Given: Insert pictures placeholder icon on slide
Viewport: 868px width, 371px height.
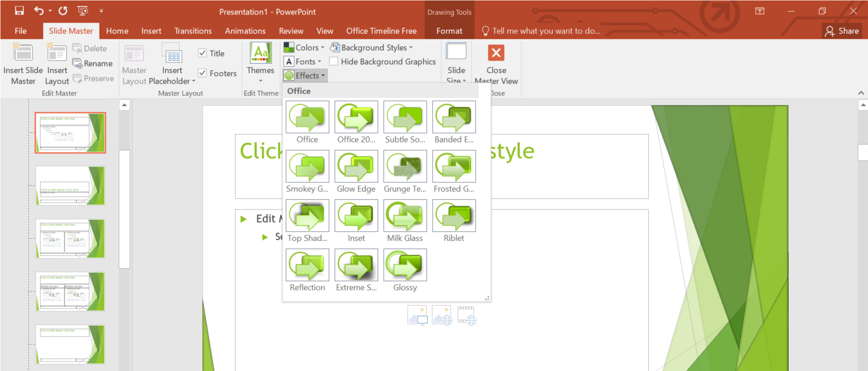Looking at the screenshot, I should (417, 315).
